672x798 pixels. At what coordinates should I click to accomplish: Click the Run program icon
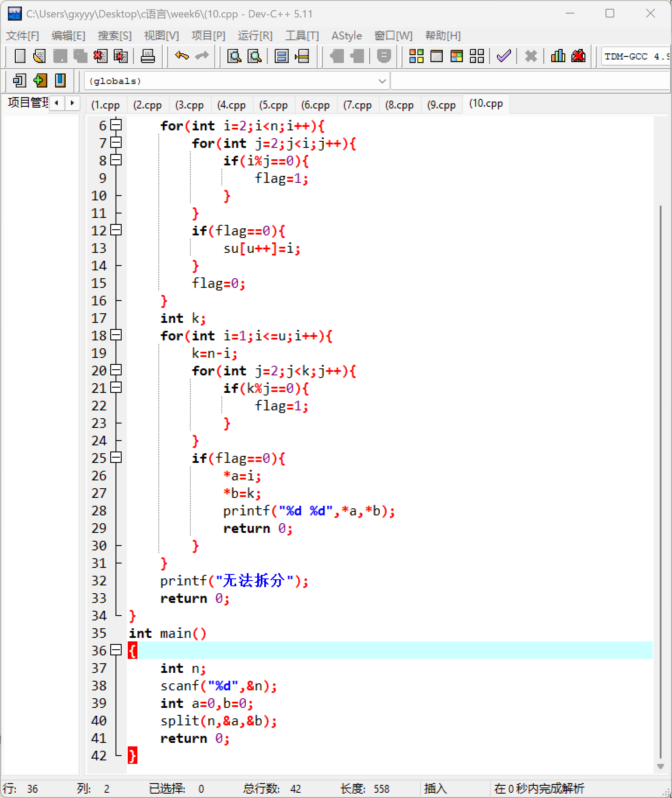point(437,56)
